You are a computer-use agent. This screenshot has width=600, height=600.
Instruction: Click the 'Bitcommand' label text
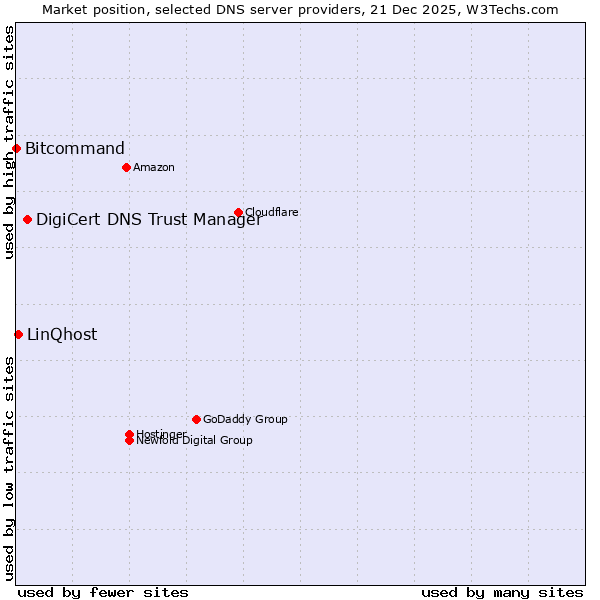(75, 148)
